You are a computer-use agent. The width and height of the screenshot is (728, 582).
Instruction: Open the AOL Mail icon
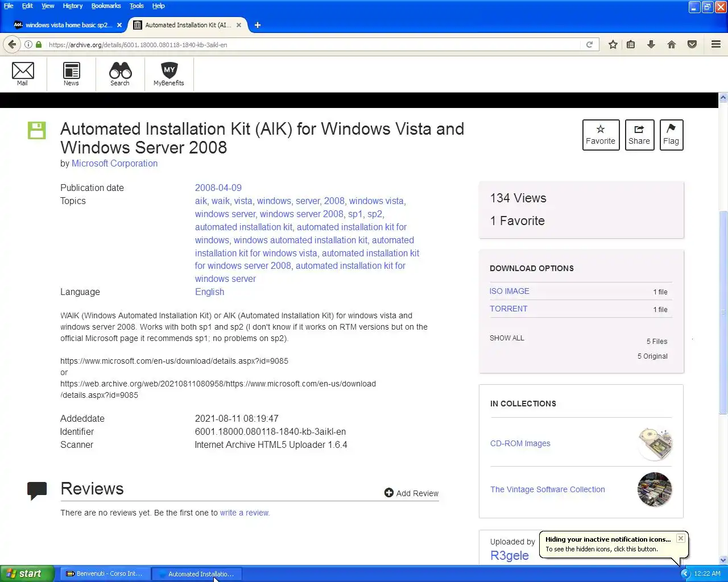point(23,73)
